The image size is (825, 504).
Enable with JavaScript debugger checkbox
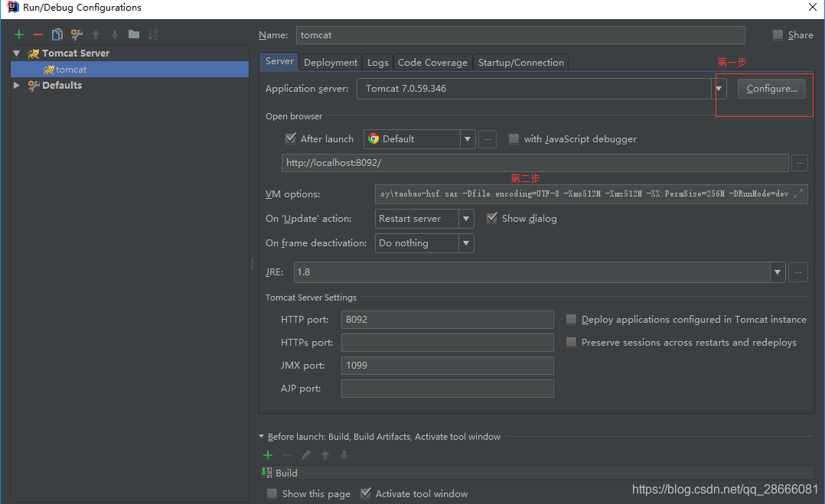pos(514,138)
